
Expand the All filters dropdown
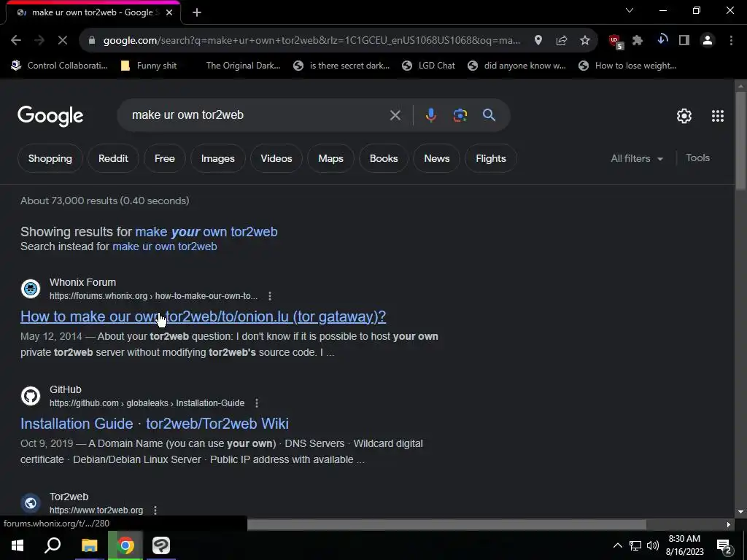point(637,158)
